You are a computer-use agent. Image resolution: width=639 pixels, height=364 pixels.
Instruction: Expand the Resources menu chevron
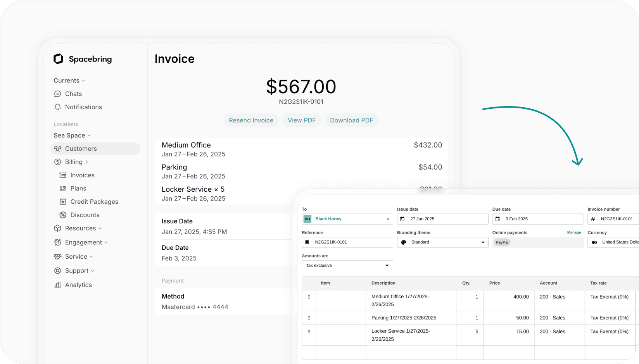tap(100, 228)
